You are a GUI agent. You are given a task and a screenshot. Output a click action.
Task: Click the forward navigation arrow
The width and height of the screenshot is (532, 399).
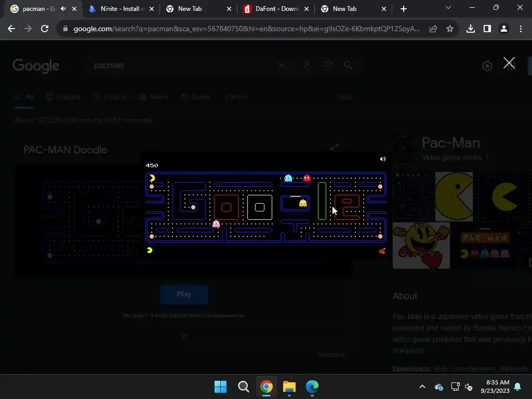click(28, 29)
